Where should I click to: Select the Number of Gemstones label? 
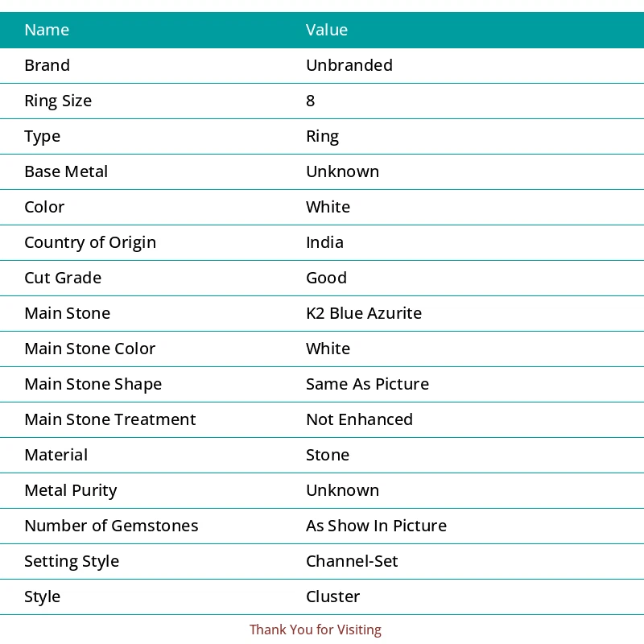[x=111, y=526]
